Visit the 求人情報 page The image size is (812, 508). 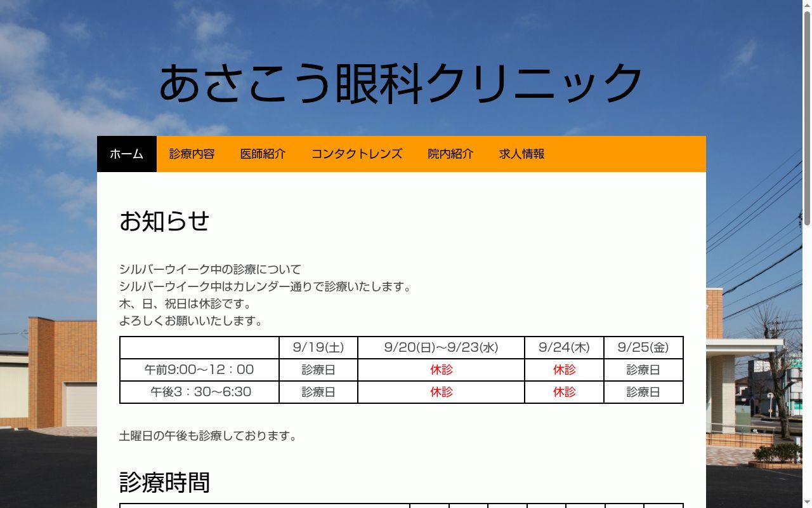pyautogui.click(x=522, y=154)
